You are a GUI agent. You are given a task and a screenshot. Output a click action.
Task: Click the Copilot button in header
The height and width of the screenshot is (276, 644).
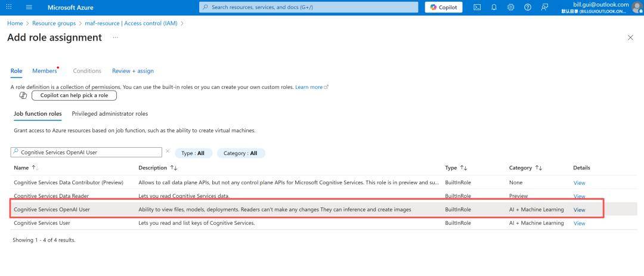[444, 7]
